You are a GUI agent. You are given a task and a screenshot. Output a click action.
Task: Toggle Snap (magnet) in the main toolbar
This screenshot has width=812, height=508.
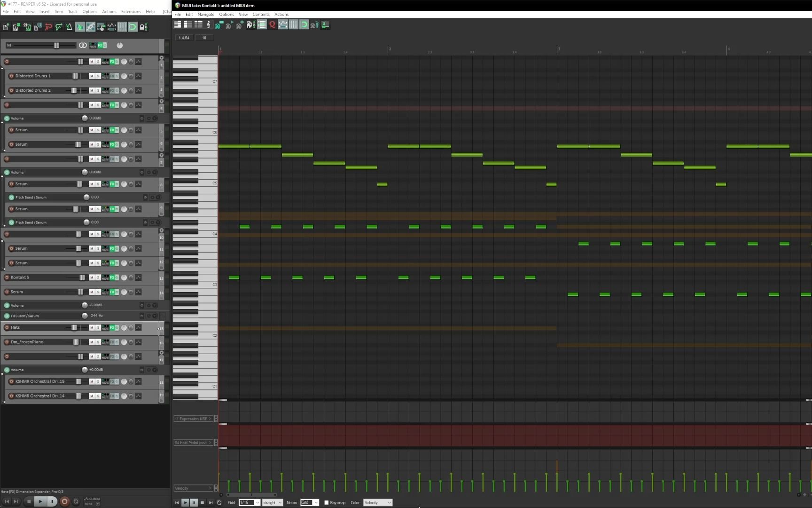133,27
